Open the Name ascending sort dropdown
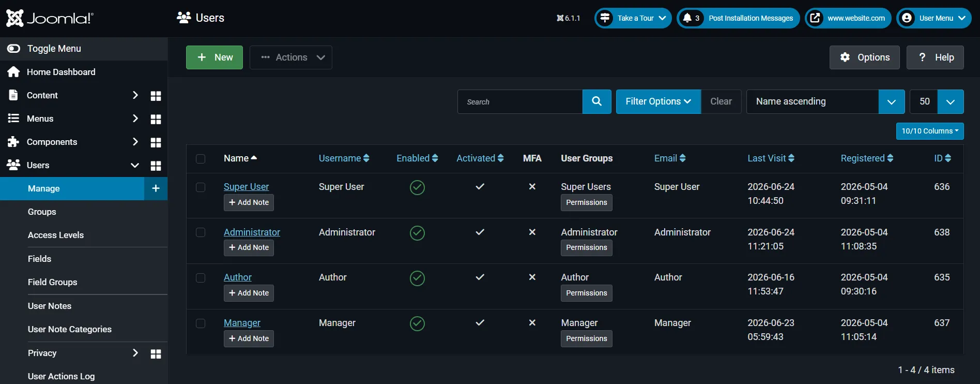Viewport: 980px width, 384px height. pyautogui.click(x=825, y=101)
